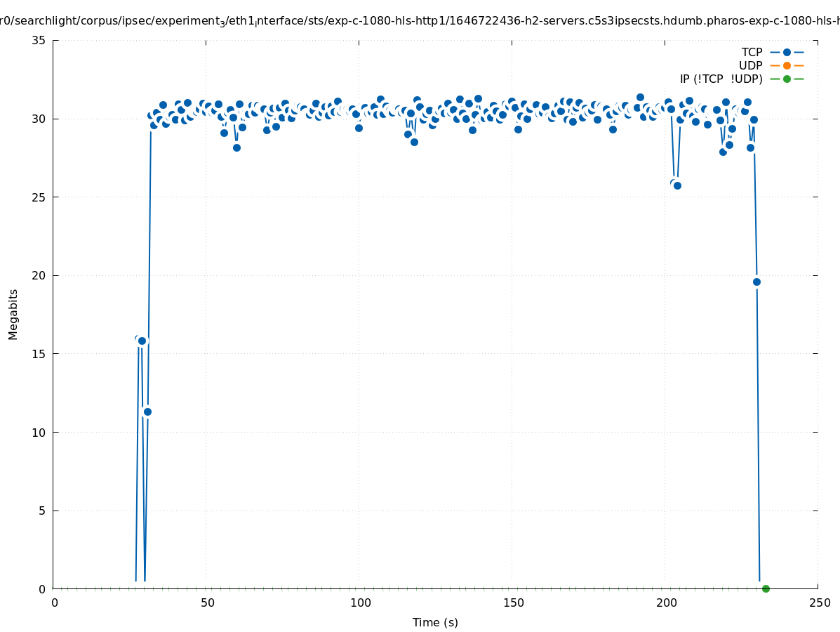This screenshot has height=632, width=840.
Task: Click the "Megabits" y-axis label
Action: click(13, 314)
